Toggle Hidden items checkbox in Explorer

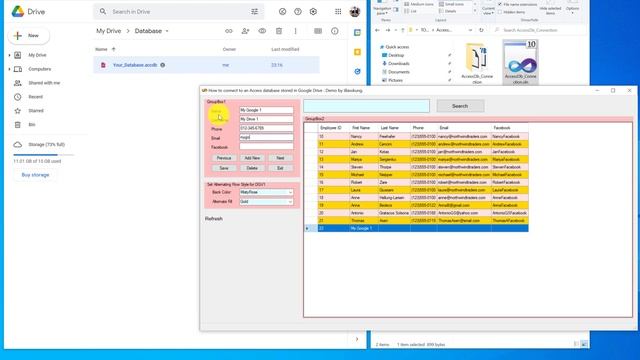[500, 12]
